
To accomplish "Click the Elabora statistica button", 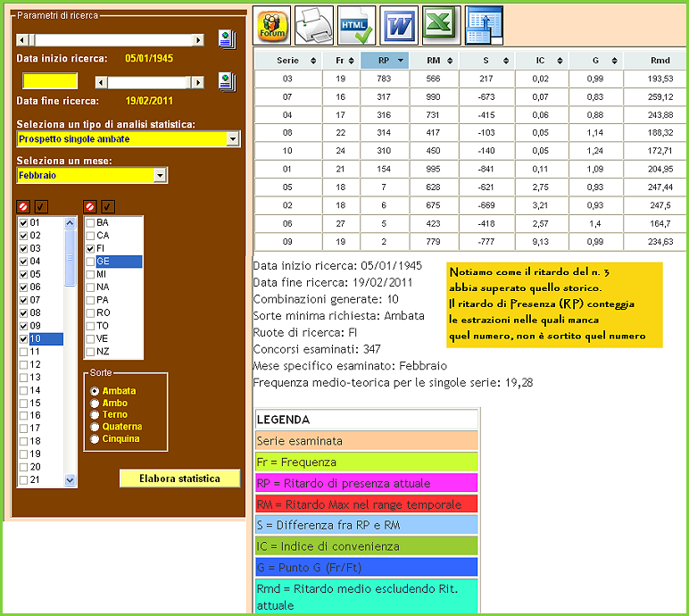I will [179, 479].
